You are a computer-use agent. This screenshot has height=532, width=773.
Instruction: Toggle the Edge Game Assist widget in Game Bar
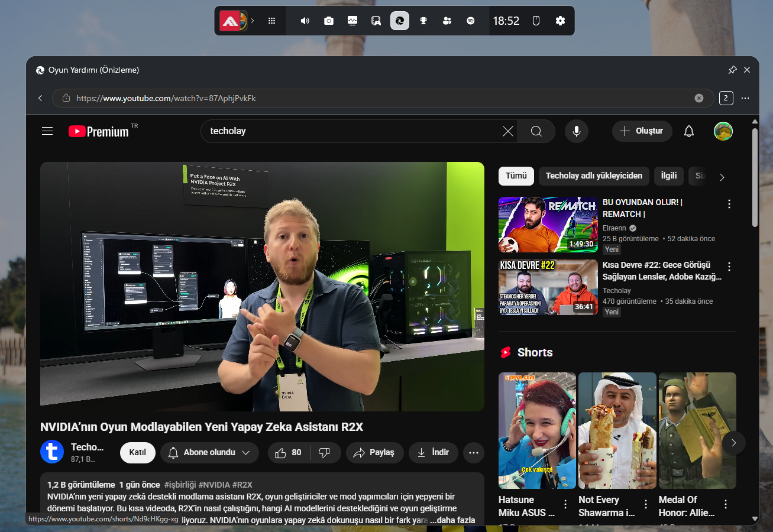point(400,21)
